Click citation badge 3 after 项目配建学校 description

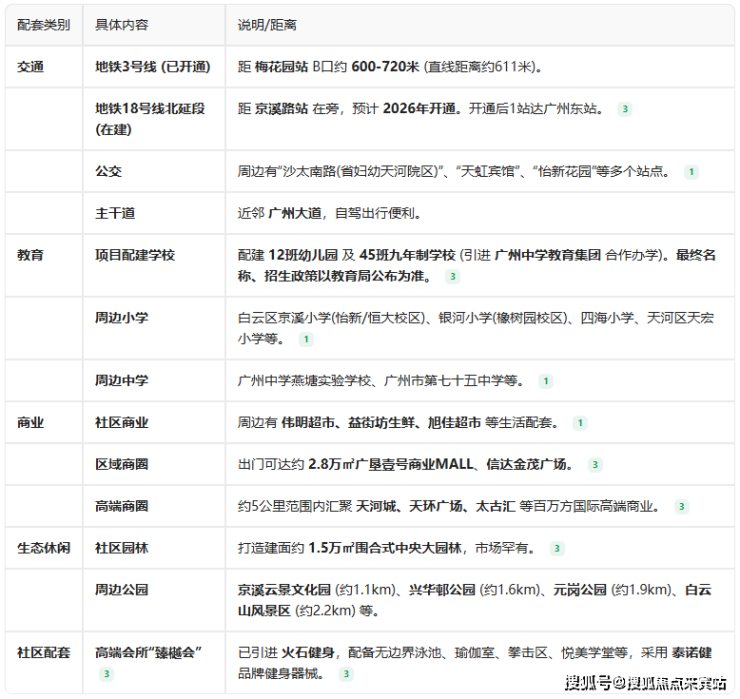click(453, 276)
